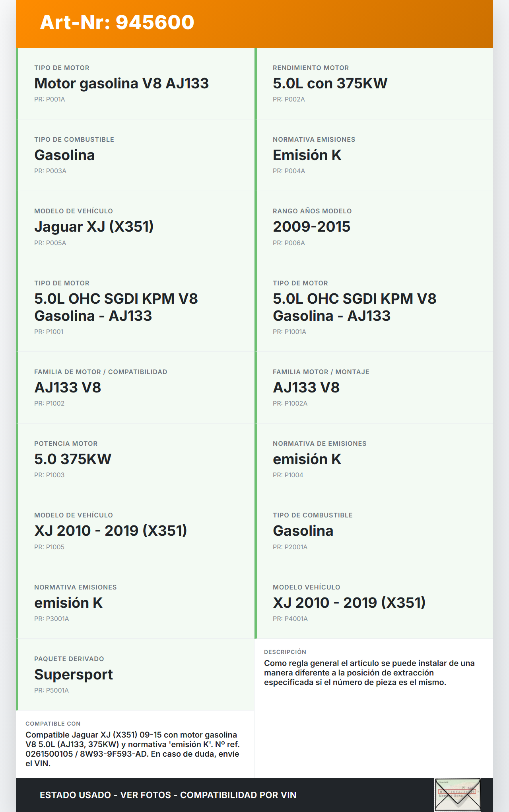Image resolution: width=509 pixels, height=812 pixels.
Task: Click the emisión K card PR: P1004
Action: click(x=374, y=459)
